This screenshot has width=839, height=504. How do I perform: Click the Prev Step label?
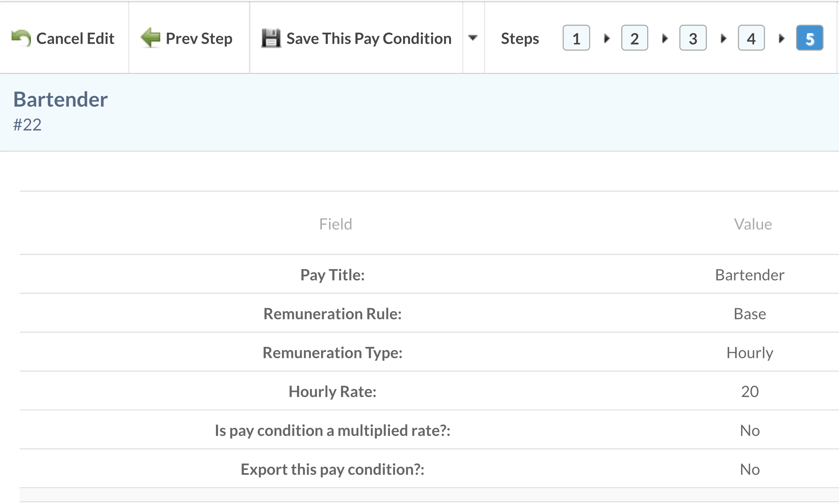pos(199,39)
